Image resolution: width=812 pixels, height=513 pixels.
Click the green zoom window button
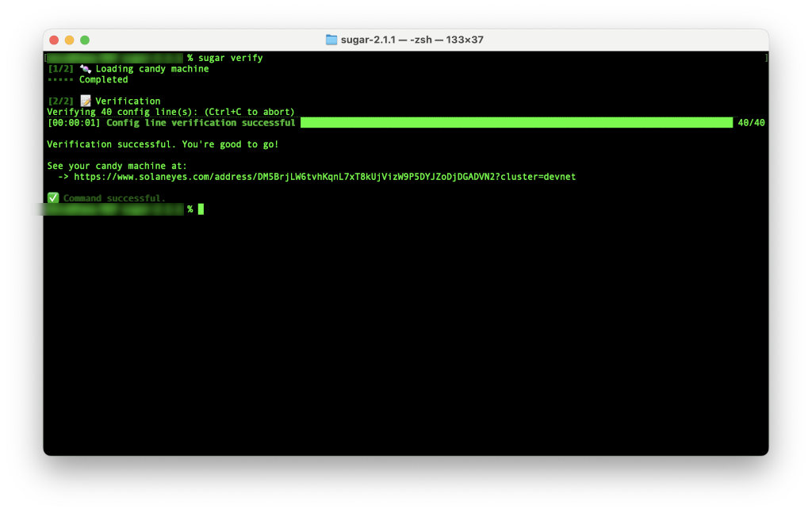coord(85,40)
